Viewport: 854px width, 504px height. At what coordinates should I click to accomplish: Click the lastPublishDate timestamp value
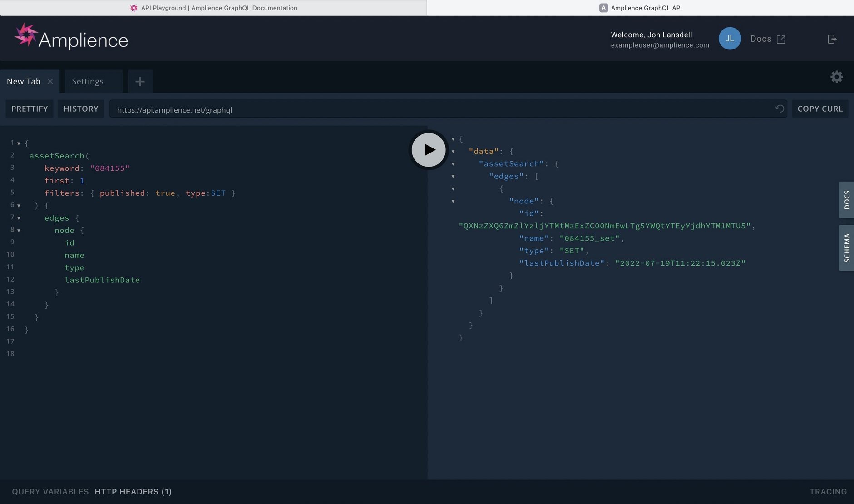coord(680,263)
